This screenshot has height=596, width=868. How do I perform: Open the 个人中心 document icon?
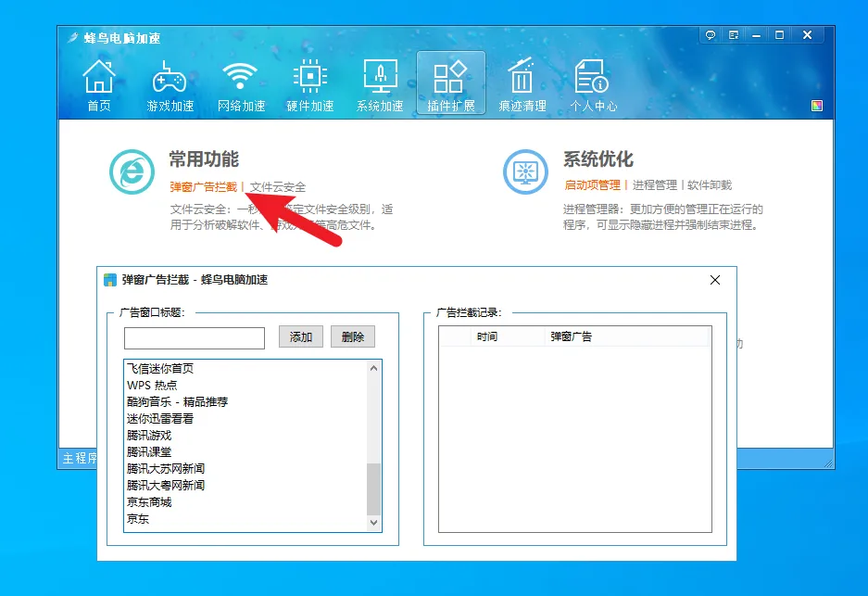point(593,84)
